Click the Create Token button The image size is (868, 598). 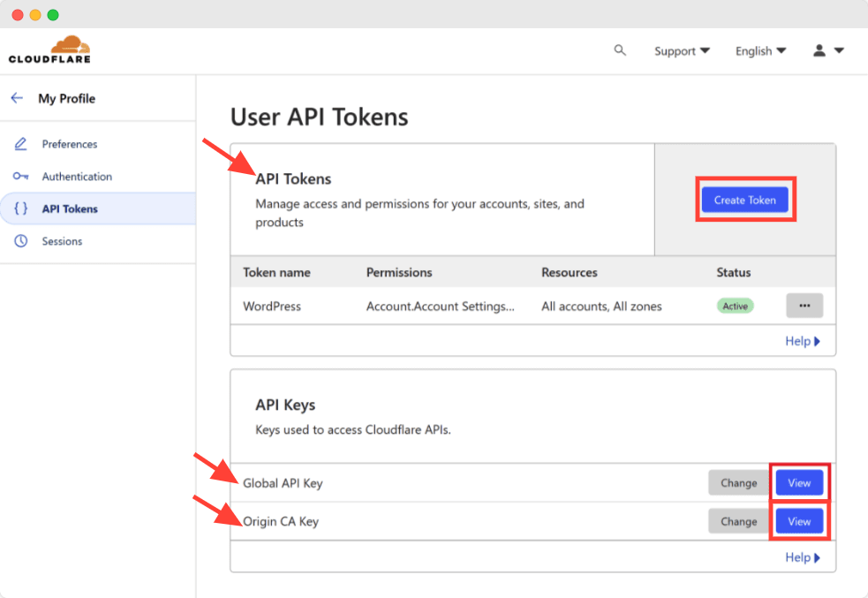(745, 200)
